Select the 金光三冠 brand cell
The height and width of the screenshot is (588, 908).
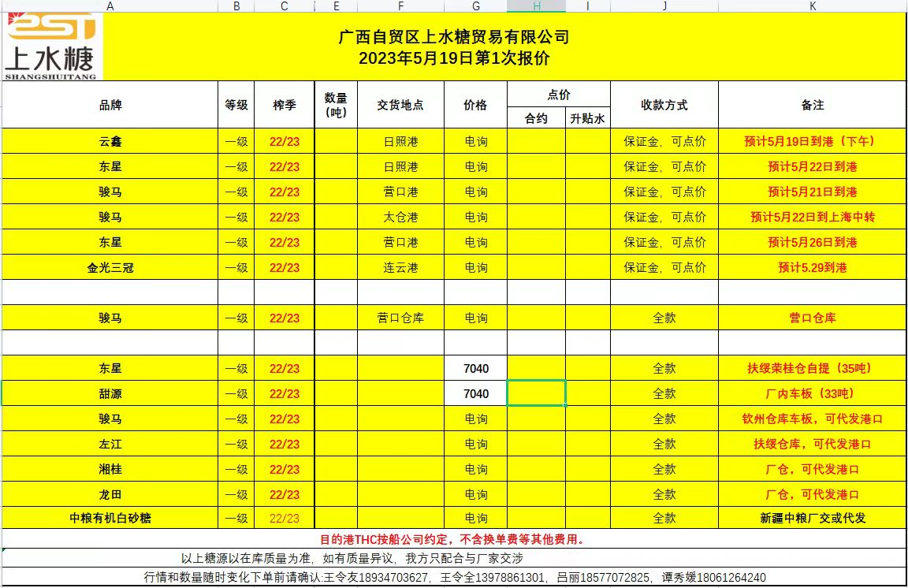click(110, 268)
